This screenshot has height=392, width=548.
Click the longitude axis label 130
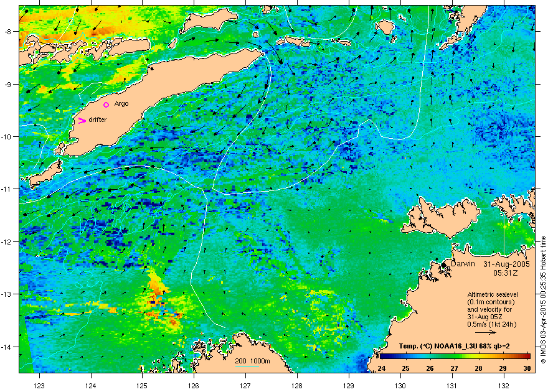coord(400,386)
